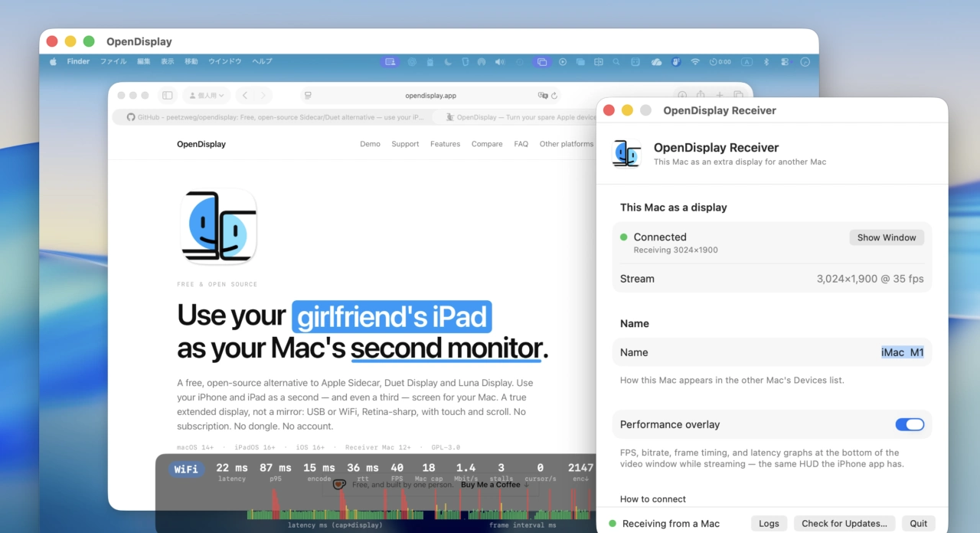Open Spotlight magnifier in menu bar

(x=616, y=62)
